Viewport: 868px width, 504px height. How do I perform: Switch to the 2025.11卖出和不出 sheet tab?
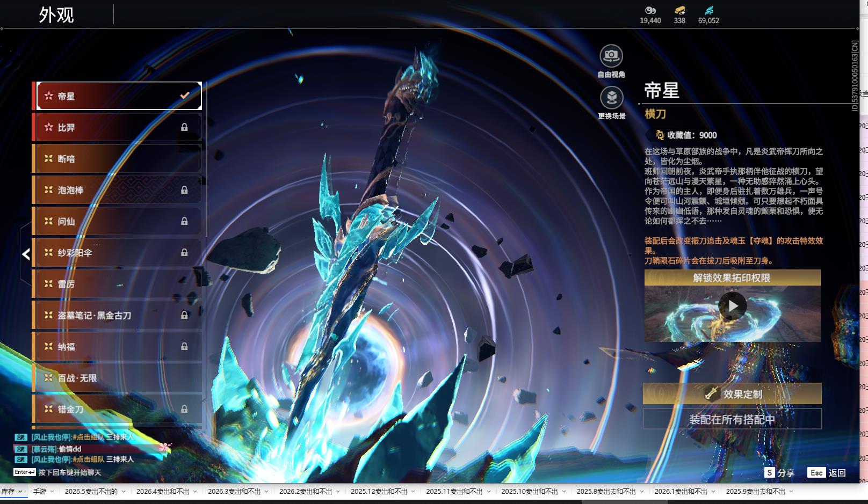(454, 492)
